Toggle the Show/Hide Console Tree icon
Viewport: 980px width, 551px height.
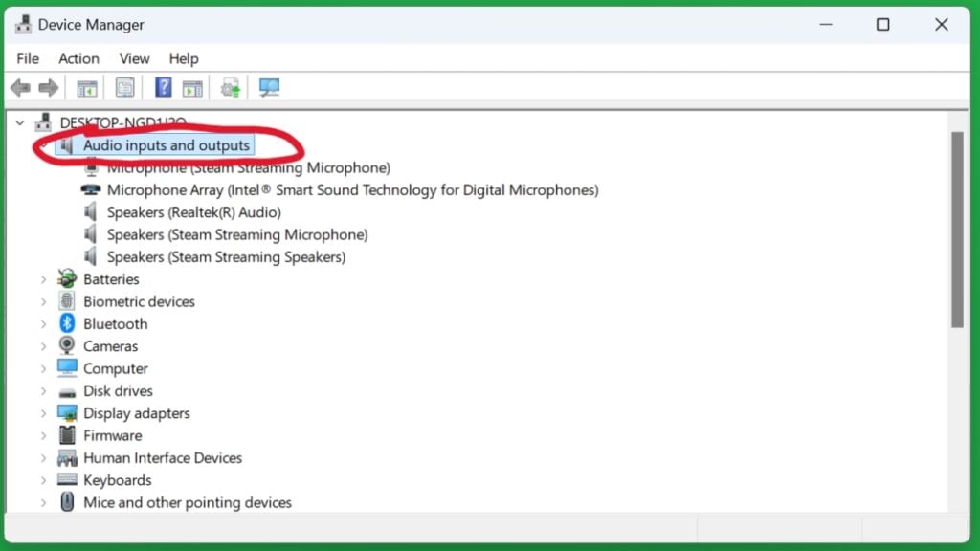click(x=86, y=87)
